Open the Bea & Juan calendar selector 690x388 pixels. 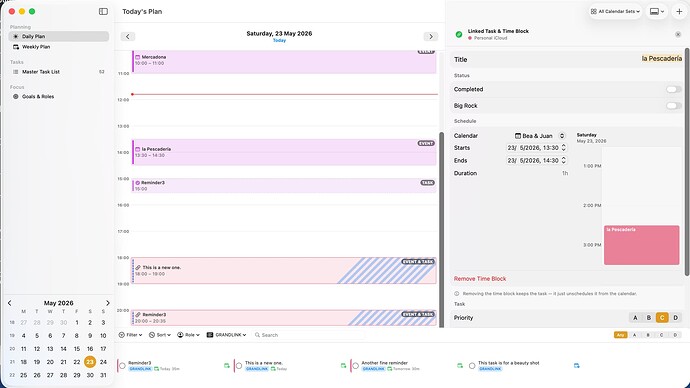[x=540, y=135]
